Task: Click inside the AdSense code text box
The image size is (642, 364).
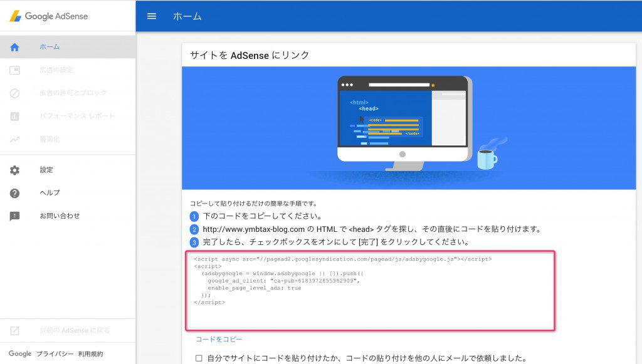Action: coord(370,291)
